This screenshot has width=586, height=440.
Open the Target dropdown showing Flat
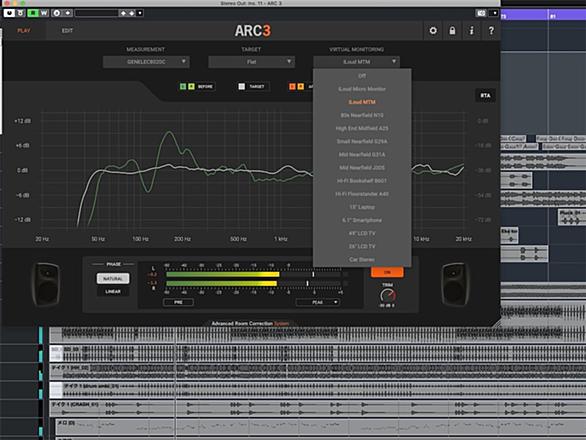coord(252,62)
